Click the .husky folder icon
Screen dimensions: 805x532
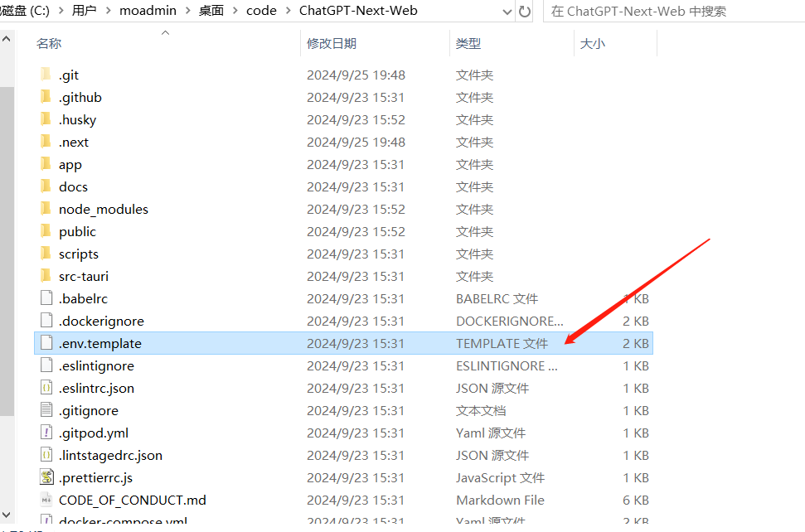(x=46, y=119)
